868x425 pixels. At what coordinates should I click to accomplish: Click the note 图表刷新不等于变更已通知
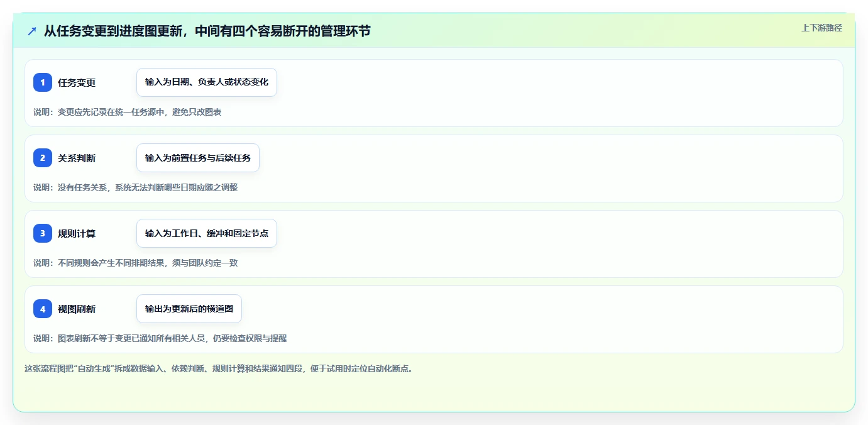pyautogui.click(x=160, y=338)
